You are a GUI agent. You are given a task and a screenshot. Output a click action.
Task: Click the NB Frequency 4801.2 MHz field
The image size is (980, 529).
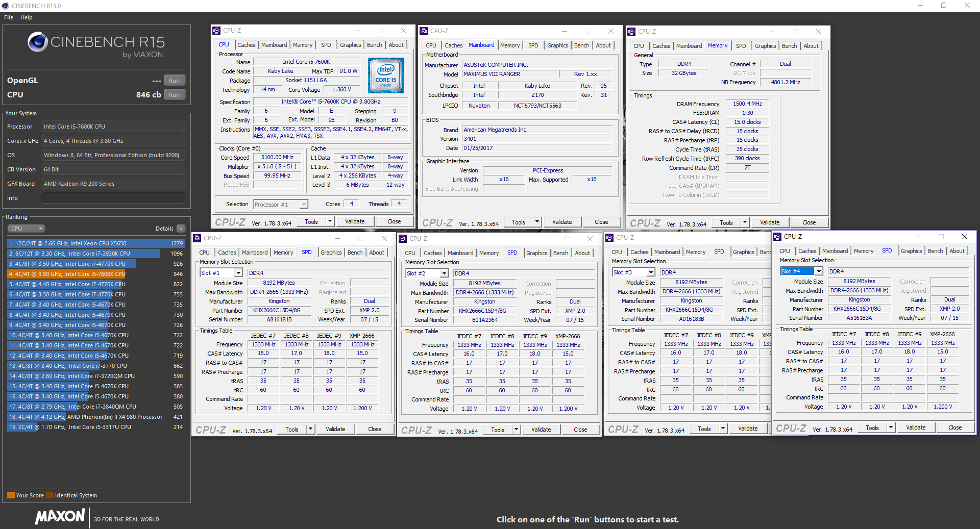click(786, 82)
